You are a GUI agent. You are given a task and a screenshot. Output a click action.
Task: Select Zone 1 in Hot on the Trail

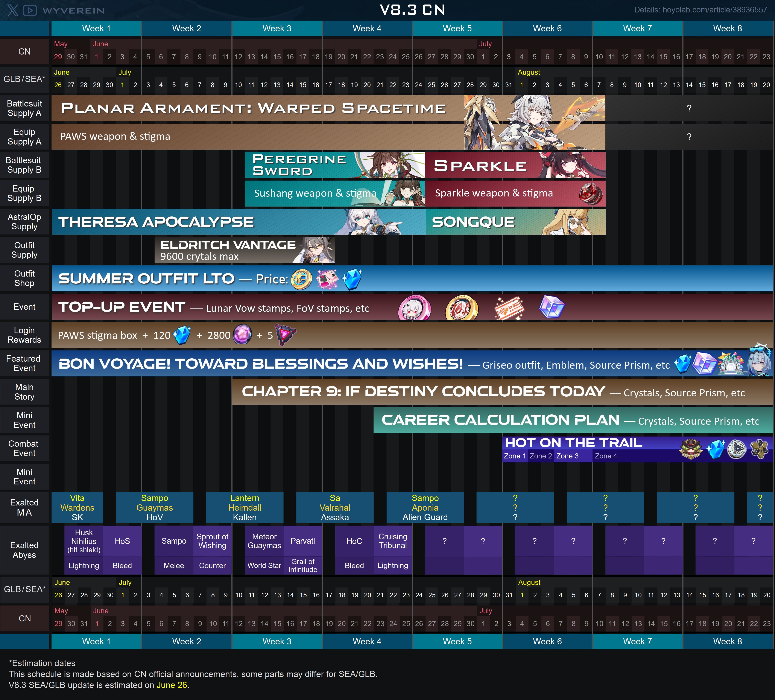[x=515, y=456]
